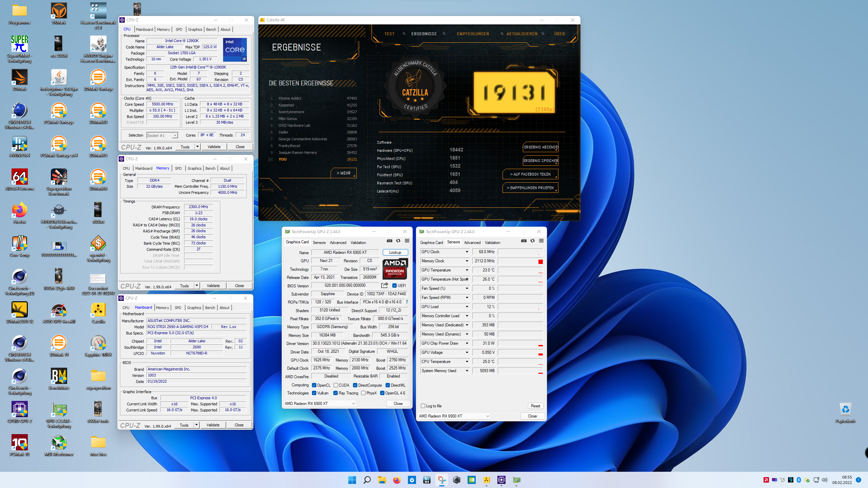
Task: Expand GPU Clock sensor dropdown
Action: click(x=467, y=252)
